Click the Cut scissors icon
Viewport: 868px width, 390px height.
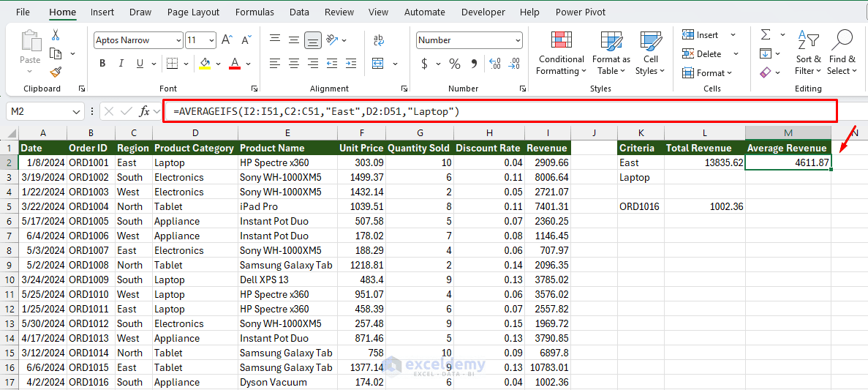tap(56, 35)
